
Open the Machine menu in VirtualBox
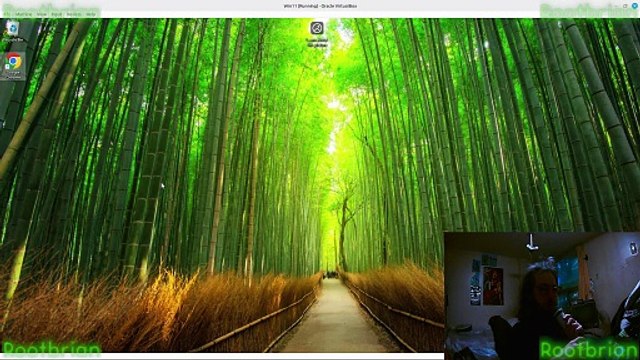(x=23, y=14)
